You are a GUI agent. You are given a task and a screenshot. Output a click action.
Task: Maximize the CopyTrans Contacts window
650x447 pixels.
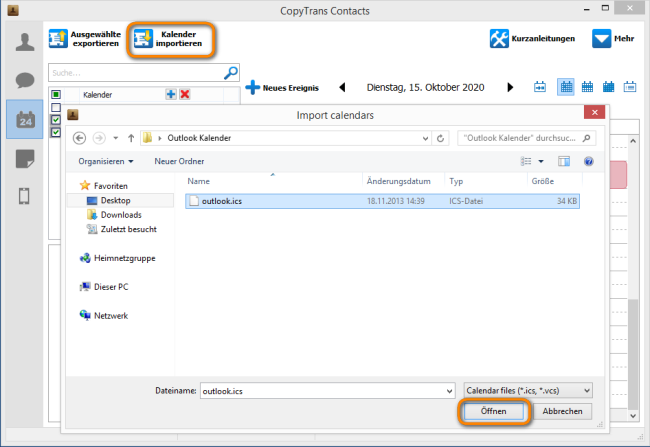[605, 9]
